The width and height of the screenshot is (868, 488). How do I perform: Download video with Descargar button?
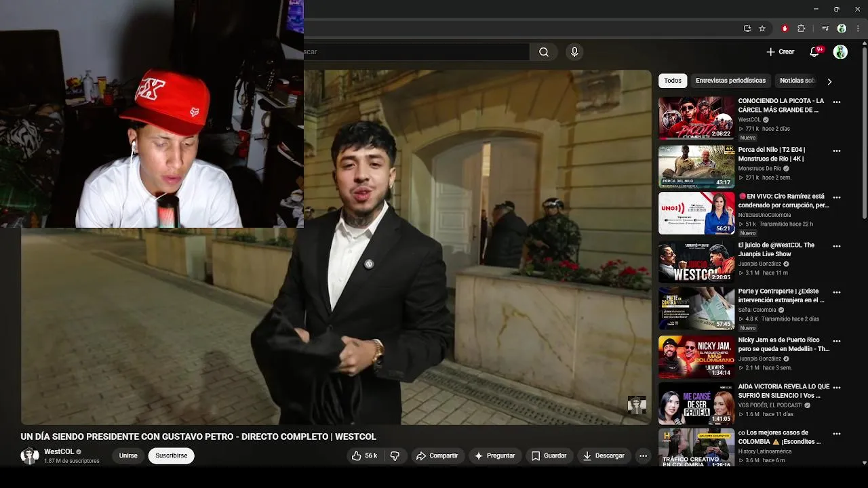[x=604, y=456]
